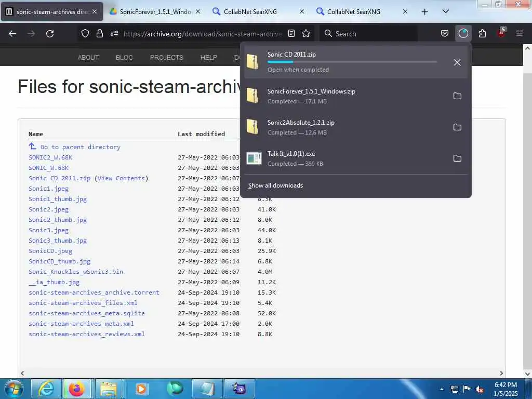Show SonicForever_1.5.1_Windows.zip in folder
The width and height of the screenshot is (532, 399).
[457, 96]
